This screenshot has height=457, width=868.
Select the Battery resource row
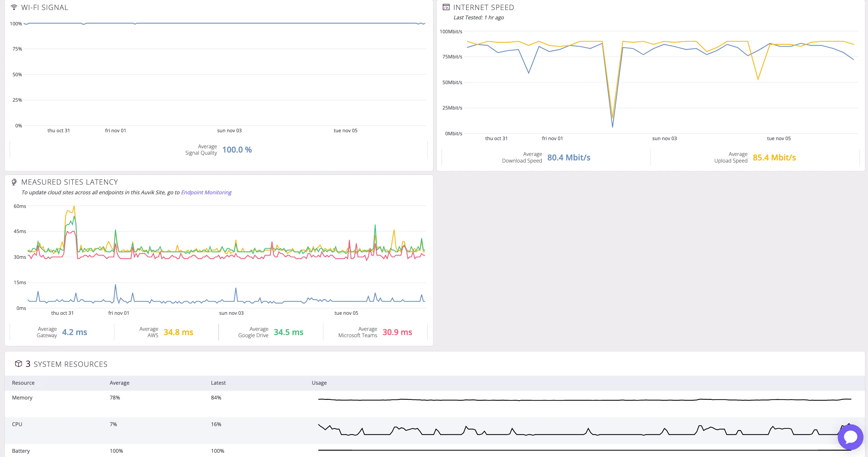click(21, 451)
